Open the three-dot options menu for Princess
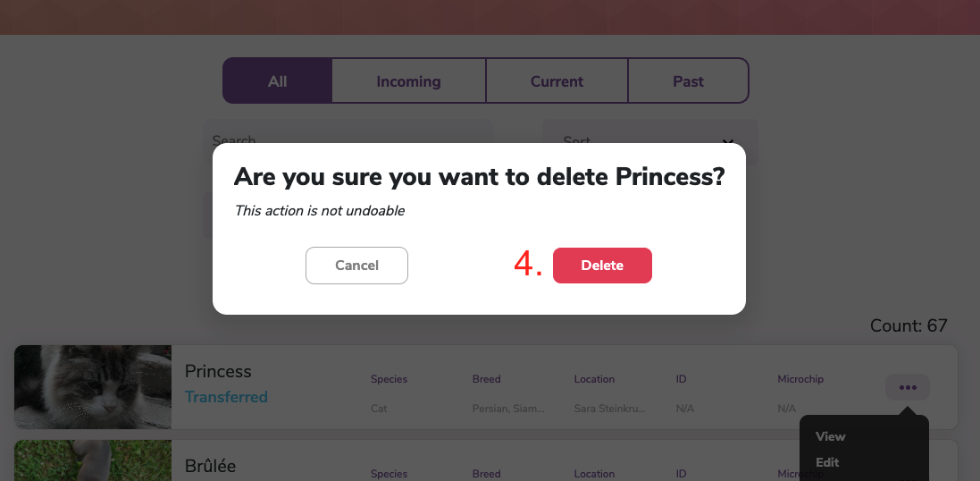This screenshot has width=980, height=481. tap(908, 387)
